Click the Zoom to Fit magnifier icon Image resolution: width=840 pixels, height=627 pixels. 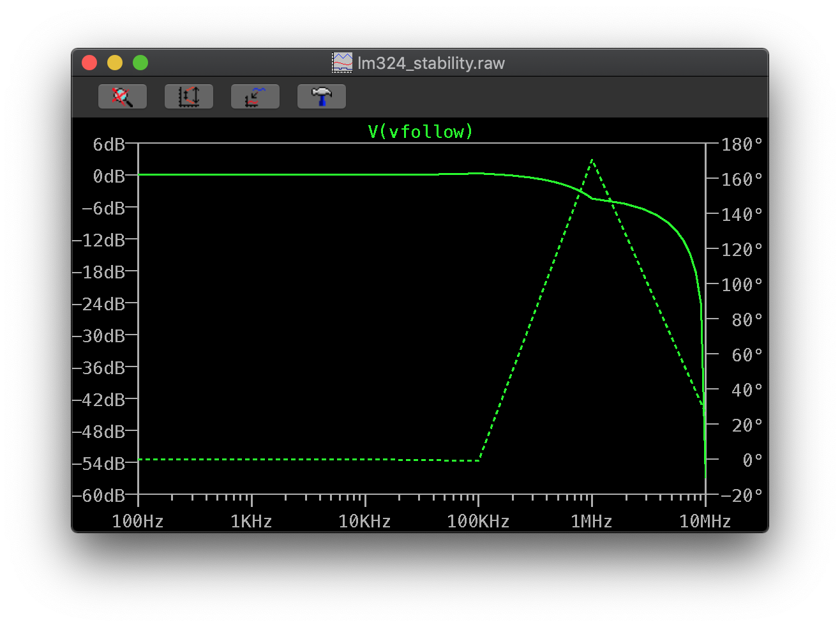[123, 96]
